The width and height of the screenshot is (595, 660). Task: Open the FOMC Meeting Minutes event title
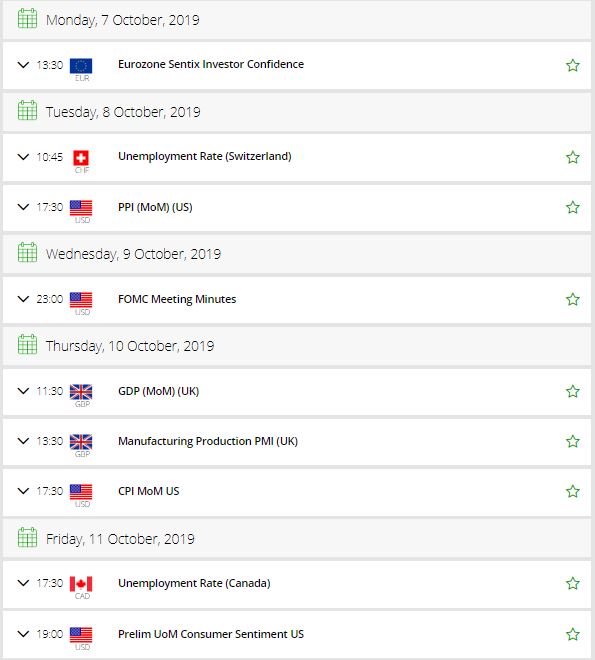177,299
